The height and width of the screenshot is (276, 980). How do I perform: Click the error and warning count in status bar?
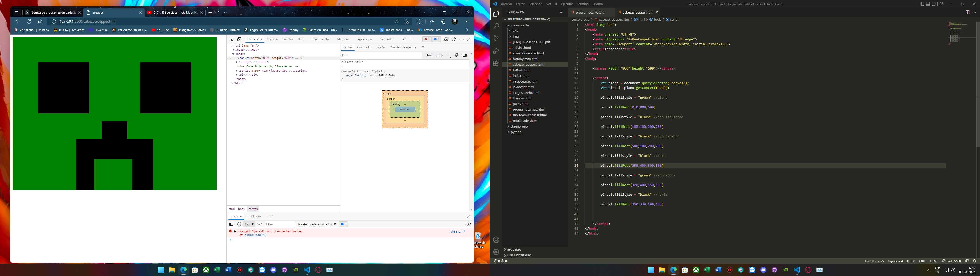pyautogui.click(x=501, y=261)
